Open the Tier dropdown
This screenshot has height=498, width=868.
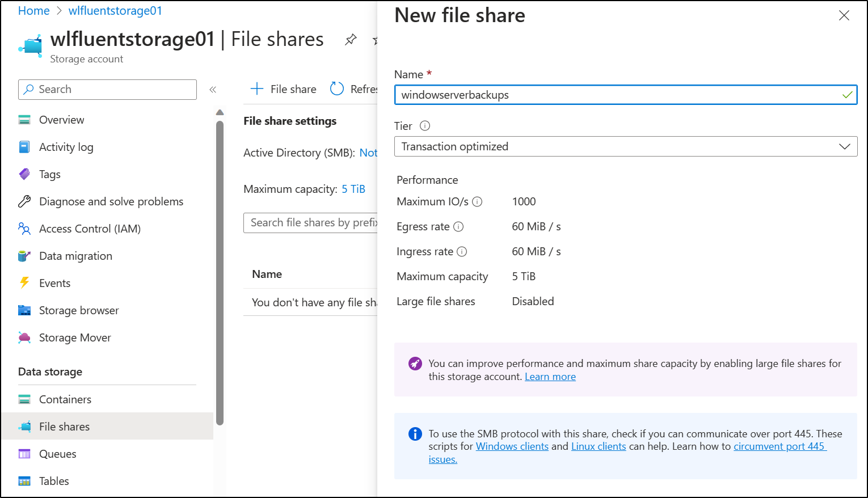626,146
